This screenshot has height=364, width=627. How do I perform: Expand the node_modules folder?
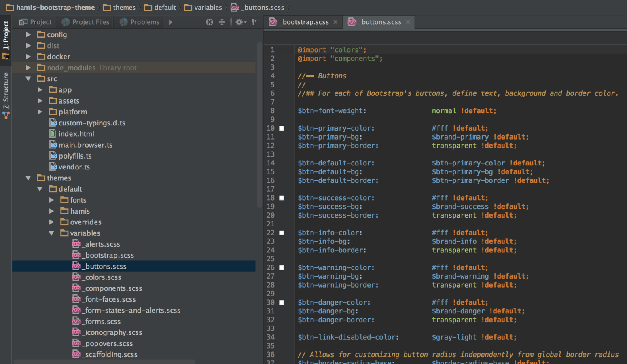pos(28,68)
